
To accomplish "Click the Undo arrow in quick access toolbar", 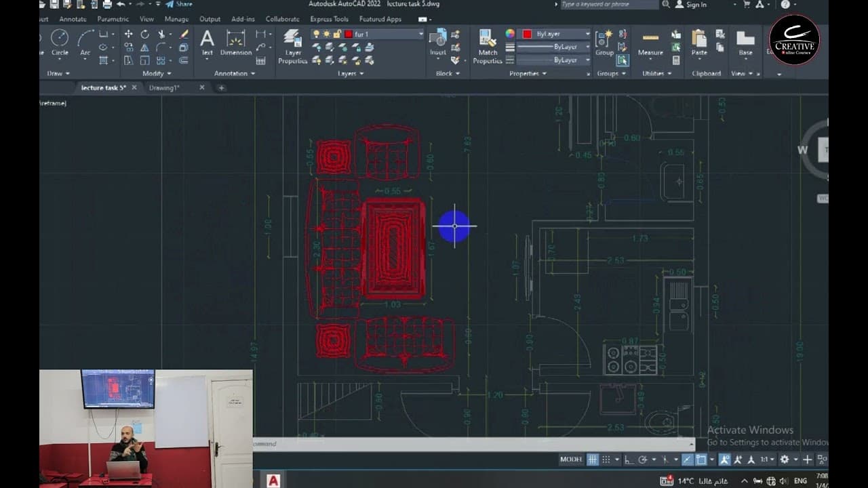I will (x=120, y=4).
